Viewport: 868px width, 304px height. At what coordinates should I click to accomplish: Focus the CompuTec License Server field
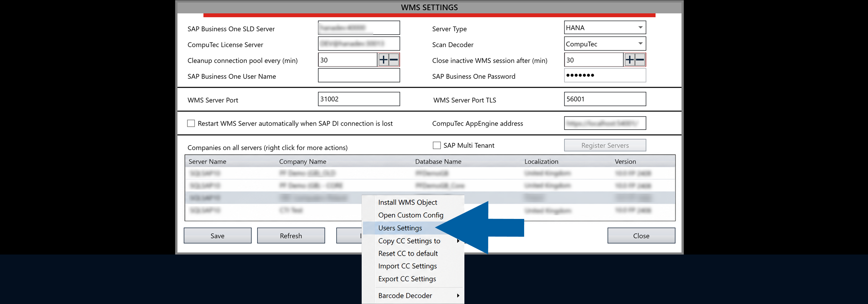point(359,44)
